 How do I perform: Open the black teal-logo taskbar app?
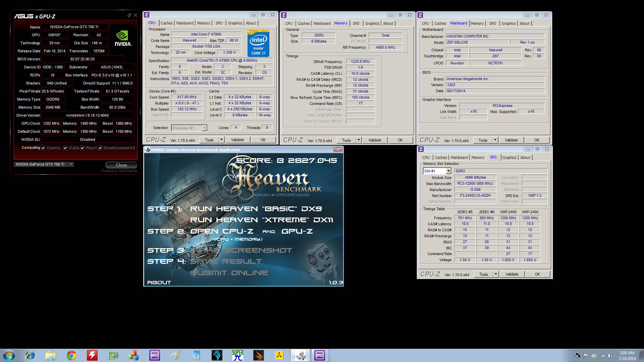click(x=217, y=355)
